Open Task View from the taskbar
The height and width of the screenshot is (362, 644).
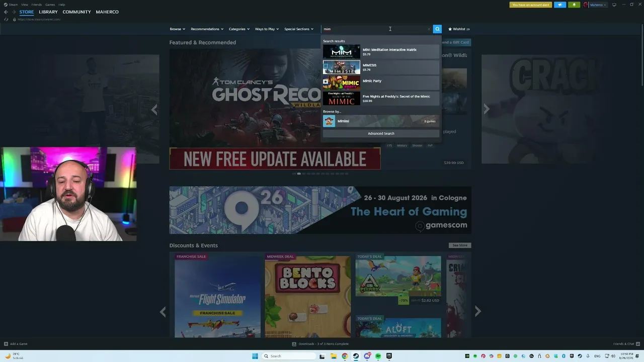point(322,356)
